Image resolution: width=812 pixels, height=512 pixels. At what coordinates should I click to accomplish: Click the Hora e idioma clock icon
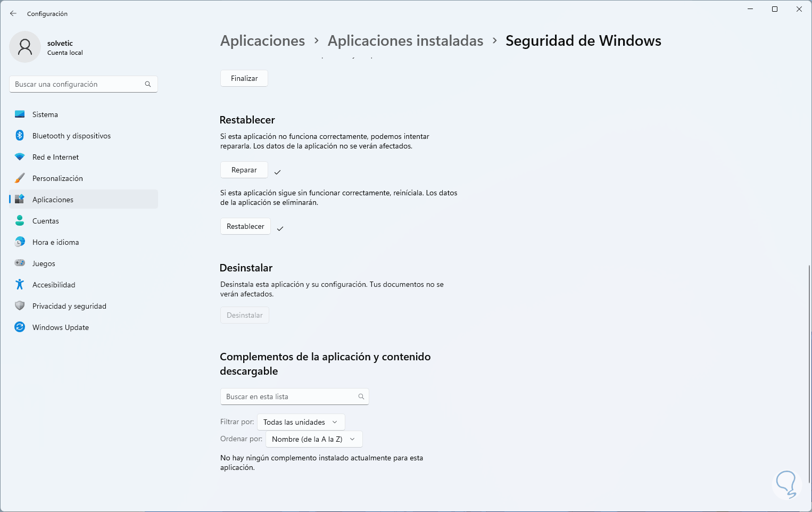20,242
